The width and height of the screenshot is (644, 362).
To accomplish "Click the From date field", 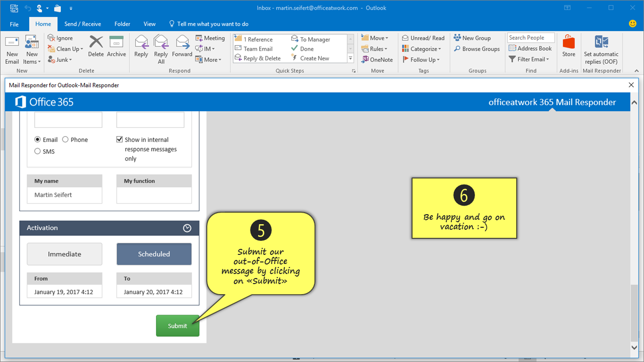I will (x=64, y=292).
